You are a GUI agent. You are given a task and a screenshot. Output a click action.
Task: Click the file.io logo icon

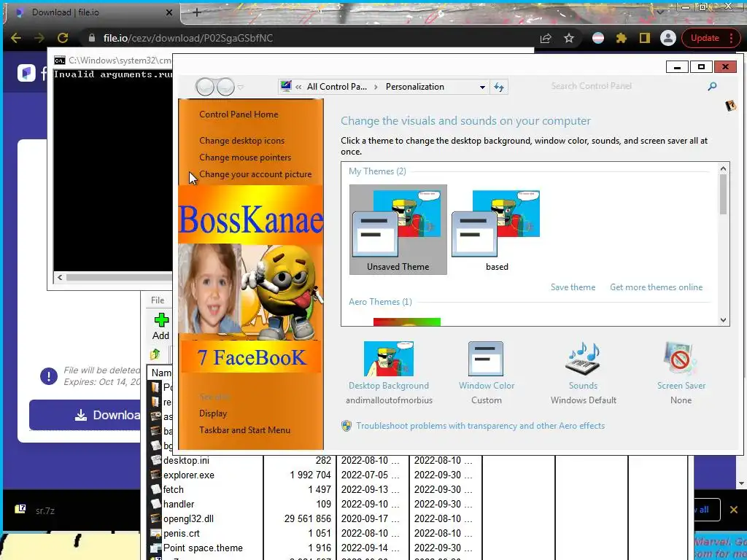[26, 73]
